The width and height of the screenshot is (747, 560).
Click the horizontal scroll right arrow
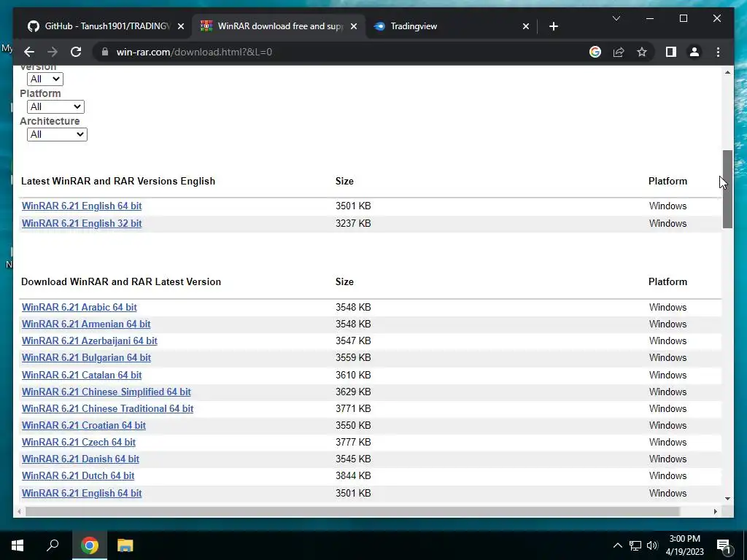click(715, 511)
